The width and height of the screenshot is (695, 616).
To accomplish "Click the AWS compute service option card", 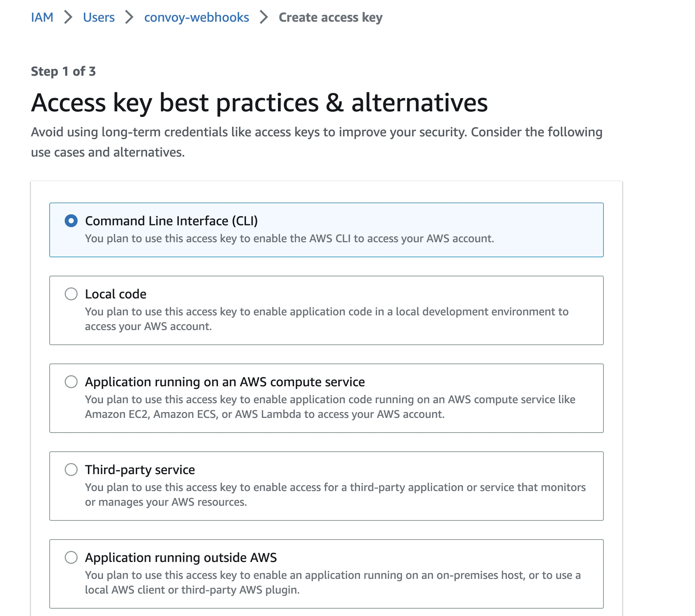I will point(326,398).
